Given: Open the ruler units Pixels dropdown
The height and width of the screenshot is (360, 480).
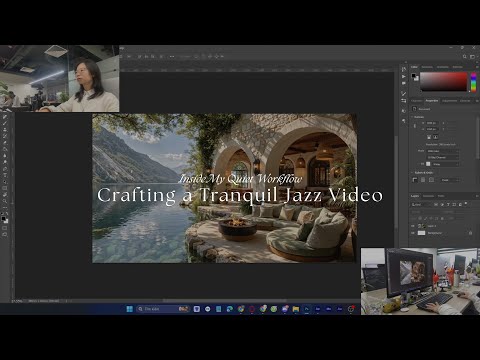Looking at the screenshot, I should (450, 180).
